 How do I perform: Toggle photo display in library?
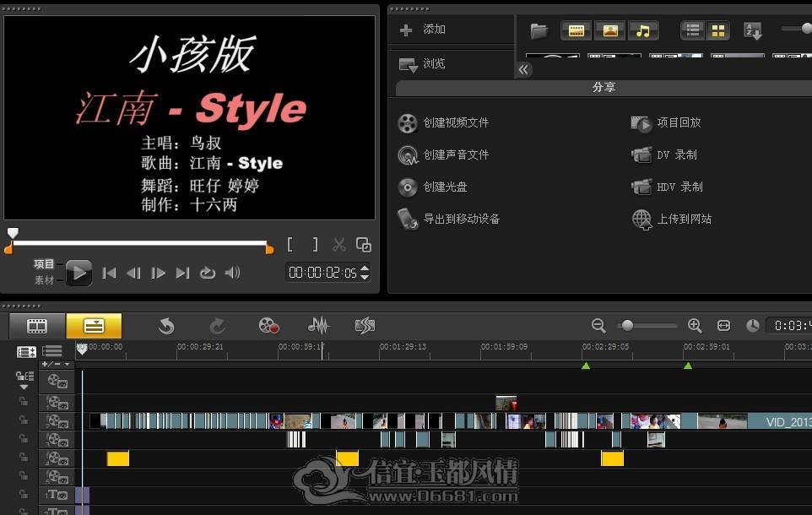610,30
